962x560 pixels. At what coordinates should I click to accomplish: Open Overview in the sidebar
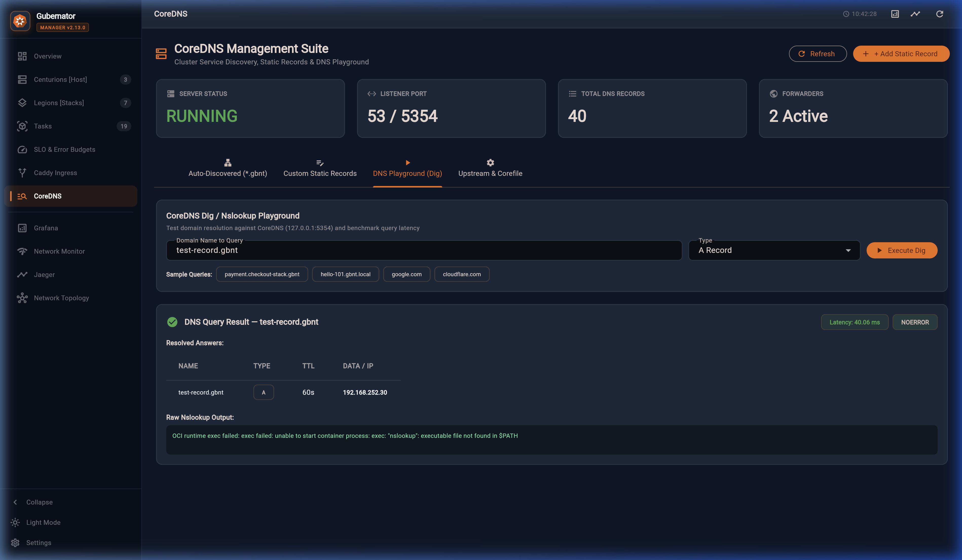[71, 56]
